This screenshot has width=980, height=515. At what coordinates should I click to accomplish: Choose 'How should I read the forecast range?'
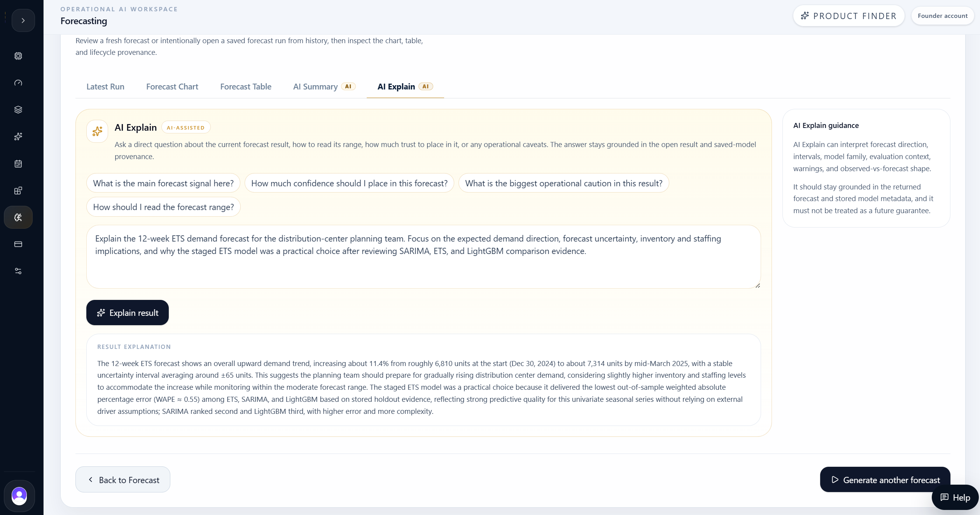163,207
